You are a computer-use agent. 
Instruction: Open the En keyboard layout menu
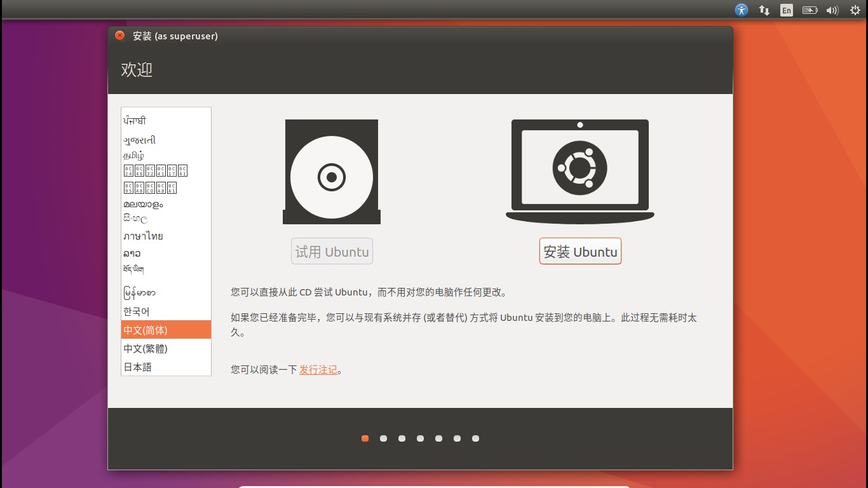(786, 10)
